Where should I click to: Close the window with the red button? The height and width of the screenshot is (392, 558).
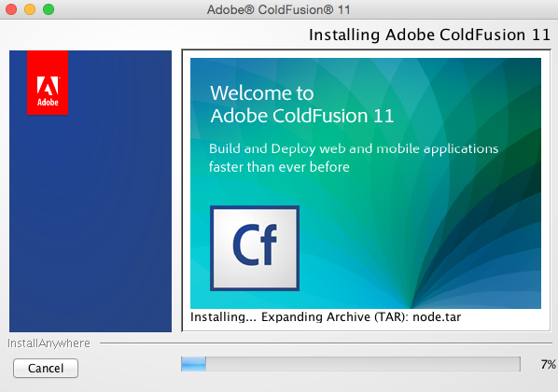pyautogui.click(x=11, y=9)
